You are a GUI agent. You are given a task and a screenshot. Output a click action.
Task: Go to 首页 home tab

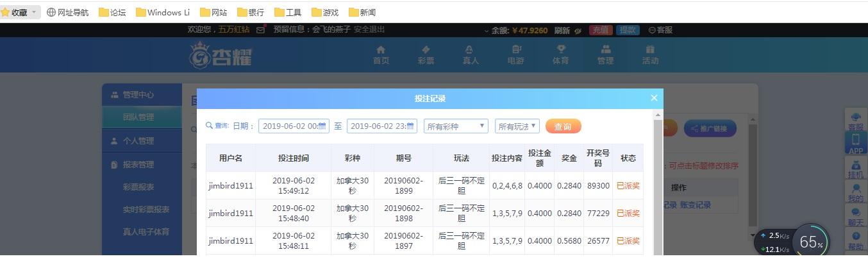(x=381, y=55)
